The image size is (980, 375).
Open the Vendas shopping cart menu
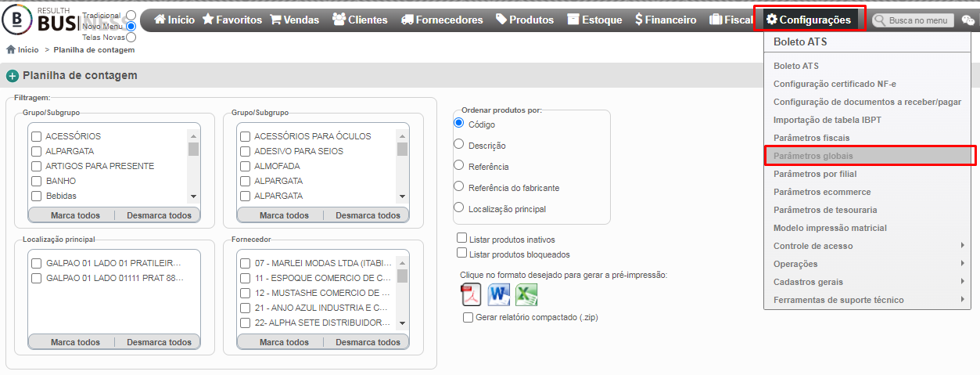tap(295, 20)
